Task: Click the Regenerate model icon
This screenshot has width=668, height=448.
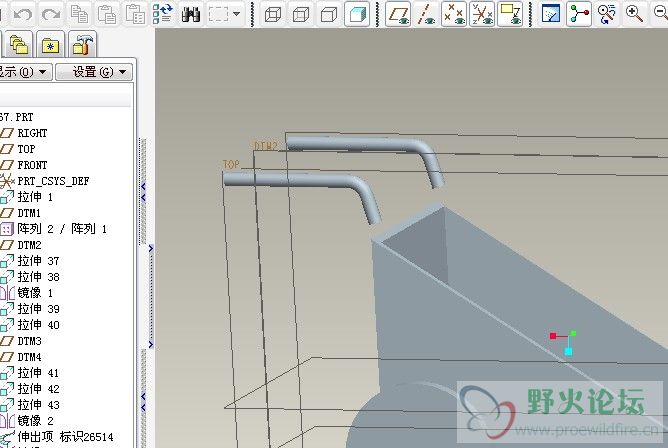Action: 163,14
